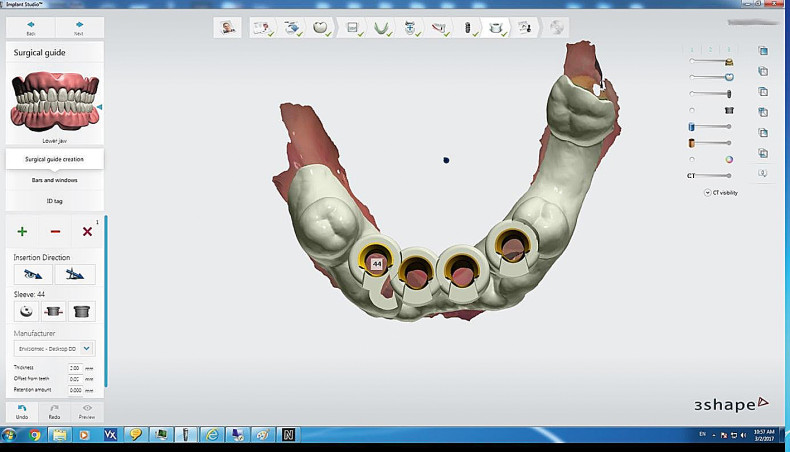The height and width of the screenshot is (452, 790).
Task: Go to the Next step
Action: (79, 28)
